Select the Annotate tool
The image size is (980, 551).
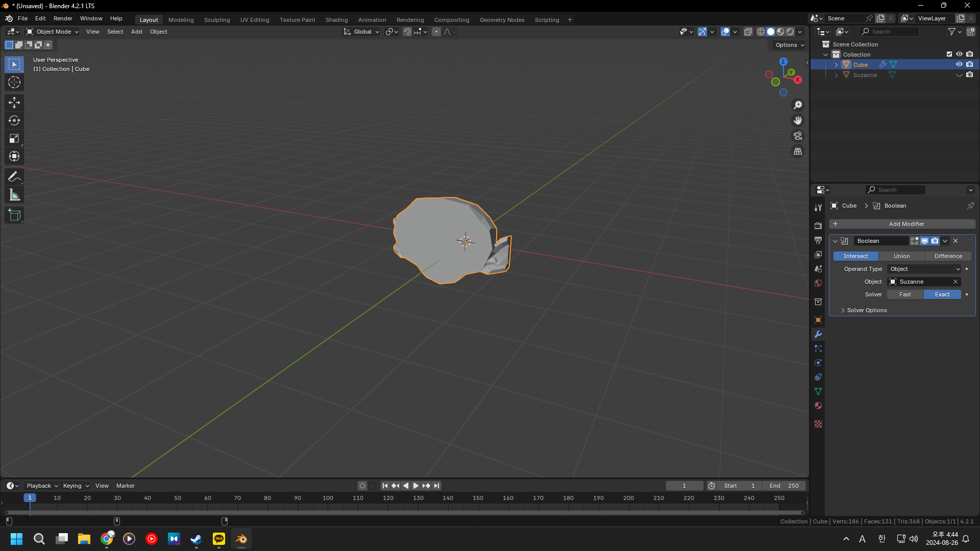14,177
